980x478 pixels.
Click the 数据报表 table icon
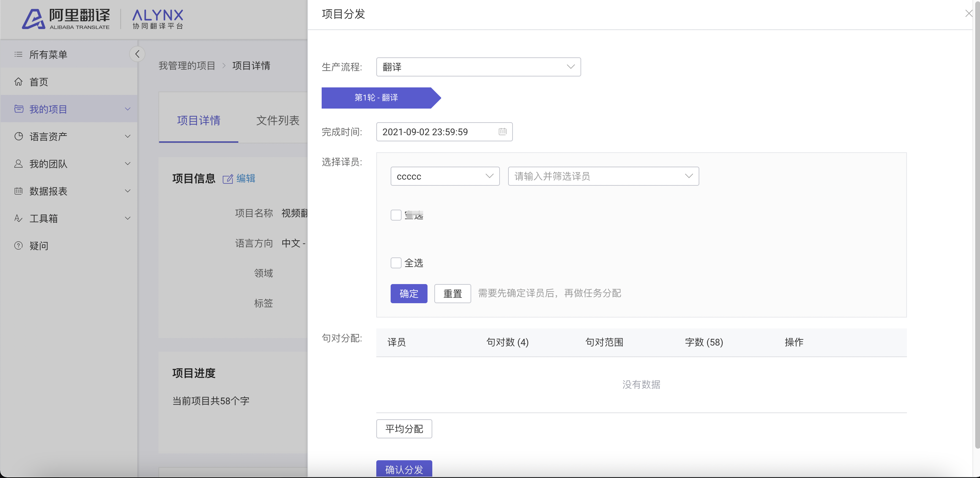point(18,191)
